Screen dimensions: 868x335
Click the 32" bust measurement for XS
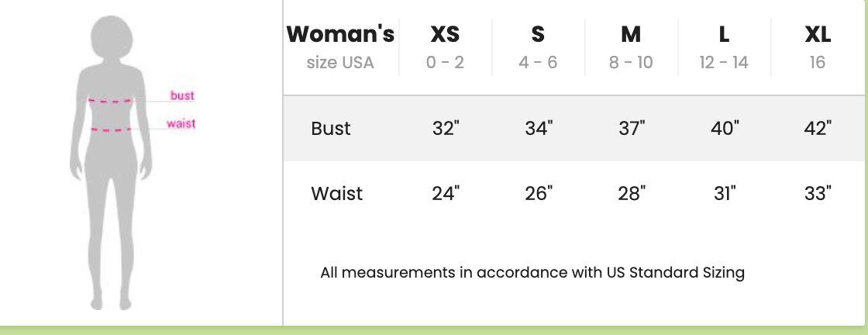tap(446, 129)
